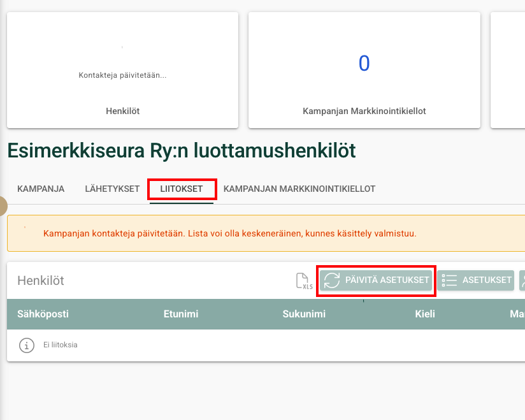The width and height of the screenshot is (525, 420).
Task: Click the blue 0 count value
Action: click(364, 63)
